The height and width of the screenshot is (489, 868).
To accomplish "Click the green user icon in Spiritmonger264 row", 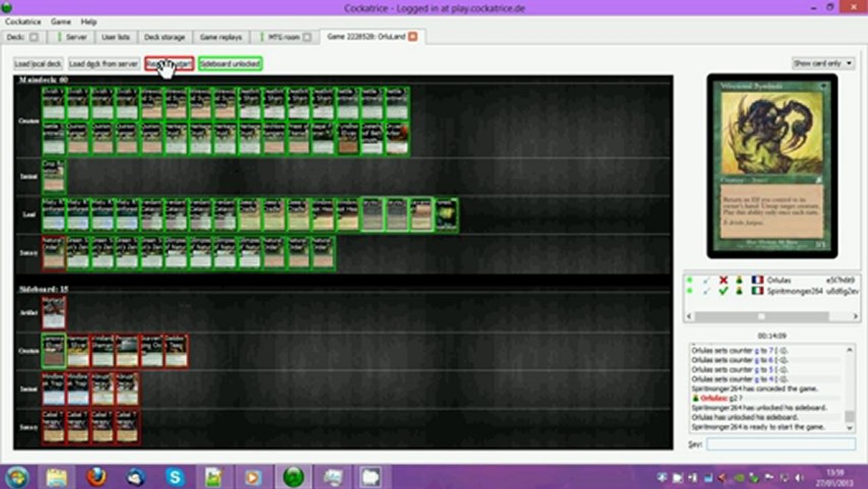I will pos(740,291).
